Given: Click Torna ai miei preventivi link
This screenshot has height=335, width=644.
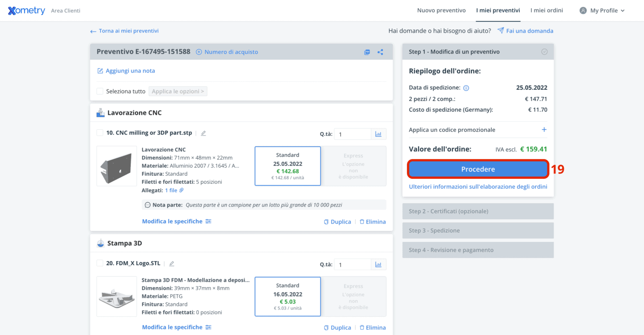Looking at the screenshot, I should (129, 31).
